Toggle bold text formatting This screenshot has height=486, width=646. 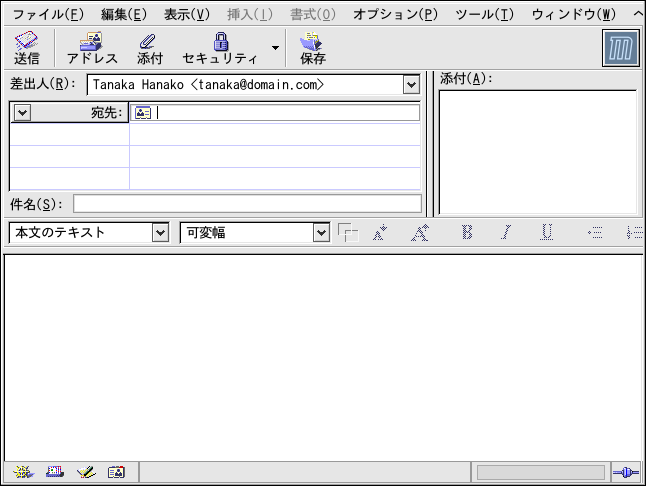click(x=466, y=232)
